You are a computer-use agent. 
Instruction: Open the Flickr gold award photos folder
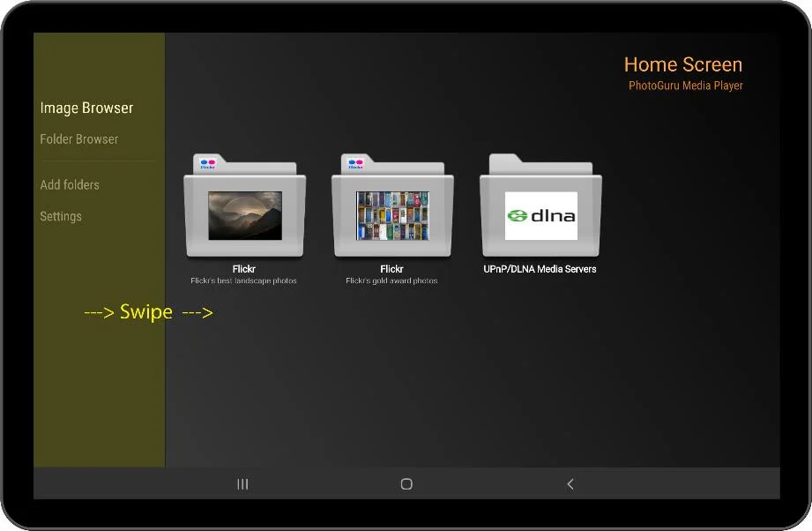tap(392, 206)
